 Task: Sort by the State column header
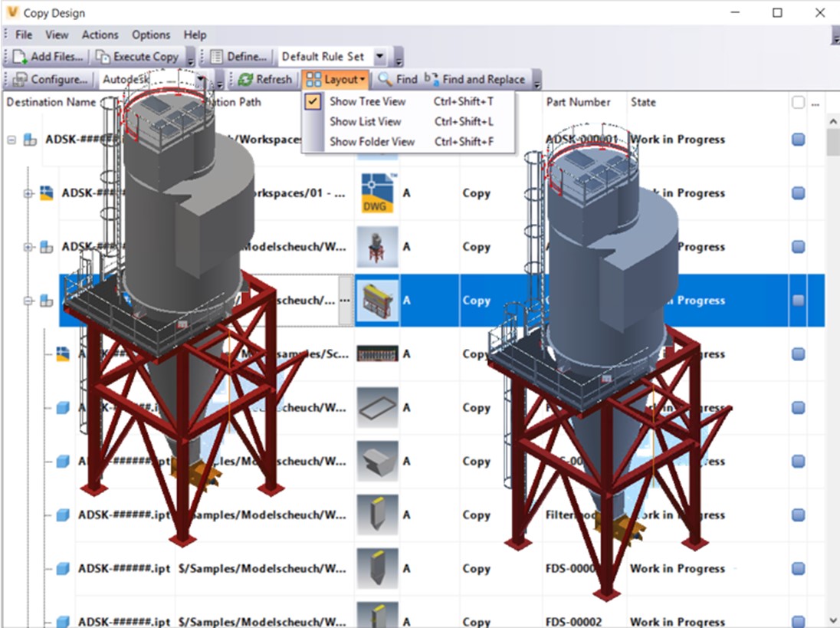point(643,102)
